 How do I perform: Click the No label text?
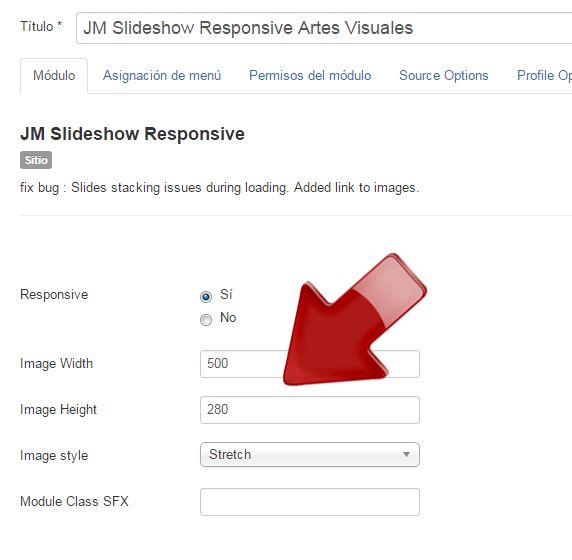(x=228, y=317)
